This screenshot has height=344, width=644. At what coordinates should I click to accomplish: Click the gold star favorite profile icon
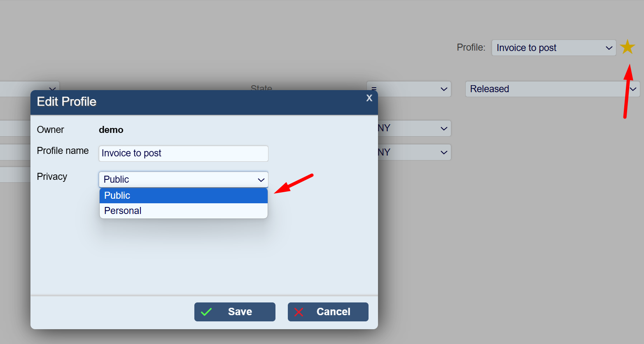[628, 47]
